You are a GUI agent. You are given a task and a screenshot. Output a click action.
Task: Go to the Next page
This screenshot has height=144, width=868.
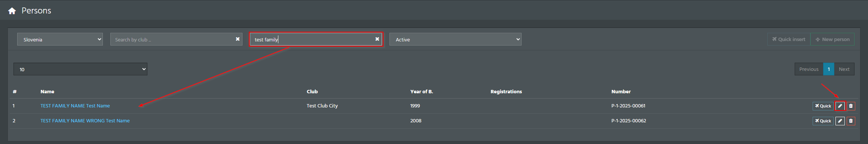tap(844, 69)
